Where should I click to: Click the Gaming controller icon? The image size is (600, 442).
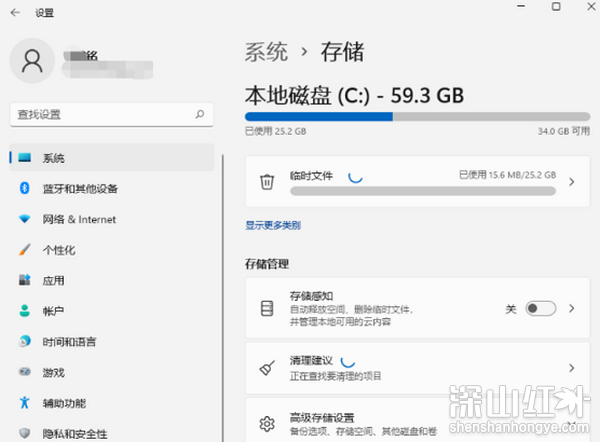pyautogui.click(x=24, y=372)
